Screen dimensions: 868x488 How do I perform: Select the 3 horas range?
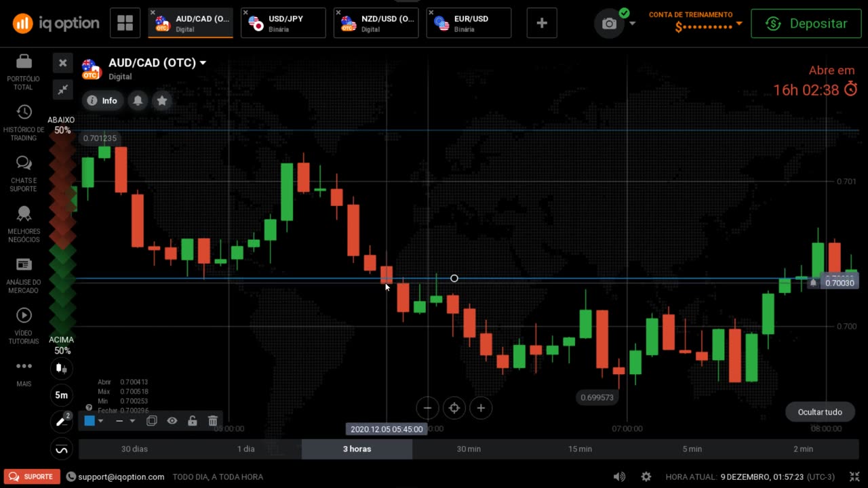coord(357,449)
